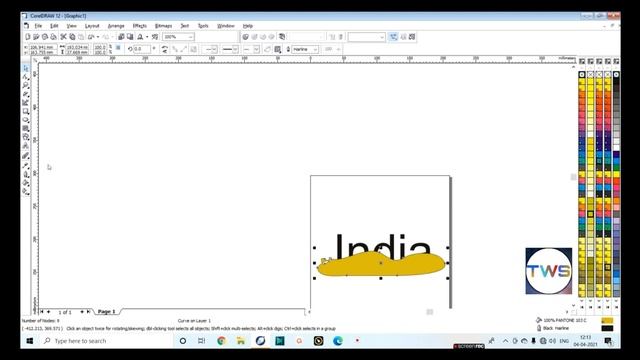
Task: Open the notification center icon
Action: point(608,340)
